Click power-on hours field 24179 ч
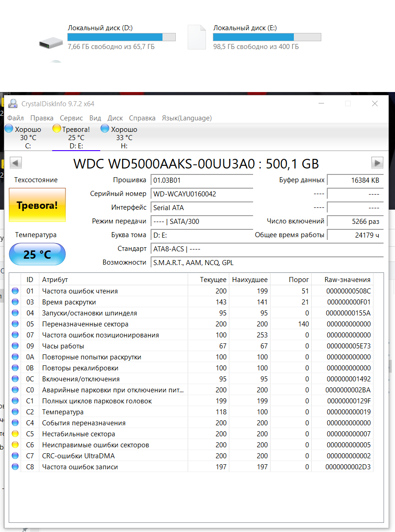Screen dimensions: 395x532 point(355,235)
